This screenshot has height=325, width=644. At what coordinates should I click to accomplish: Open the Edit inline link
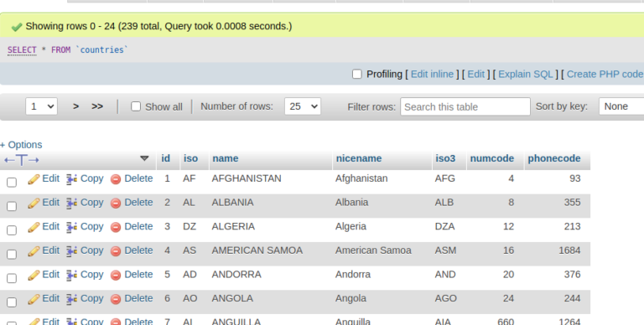tap(432, 74)
